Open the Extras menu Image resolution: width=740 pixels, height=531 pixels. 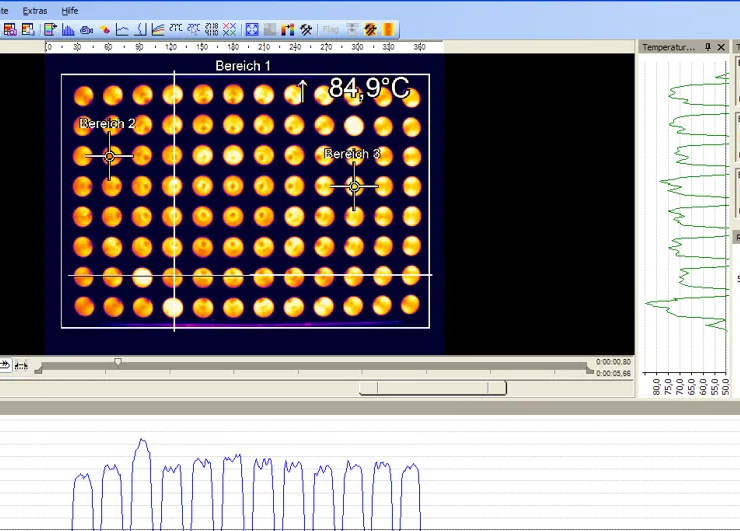(35, 10)
